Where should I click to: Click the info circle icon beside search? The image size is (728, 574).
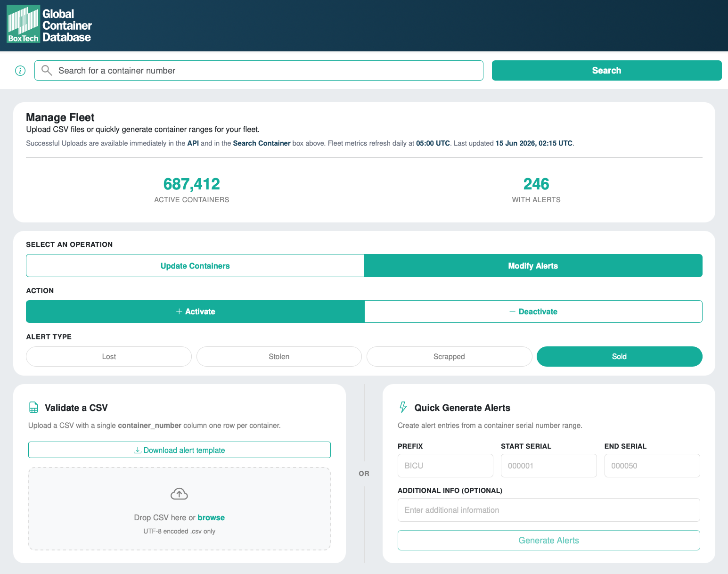[20, 71]
